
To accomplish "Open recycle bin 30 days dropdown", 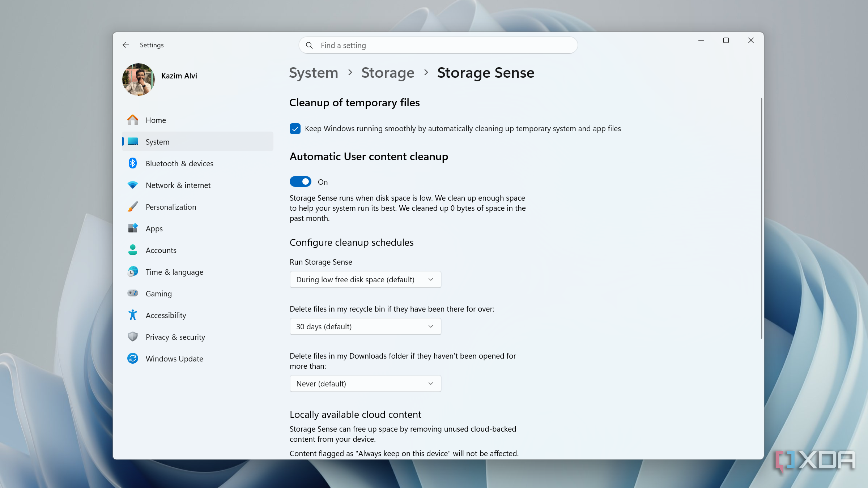I will [365, 326].
